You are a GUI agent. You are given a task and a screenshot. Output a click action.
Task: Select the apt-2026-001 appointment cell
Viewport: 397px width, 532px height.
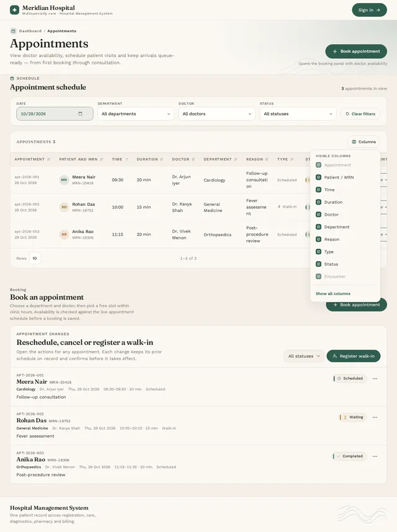coord(27,180)
